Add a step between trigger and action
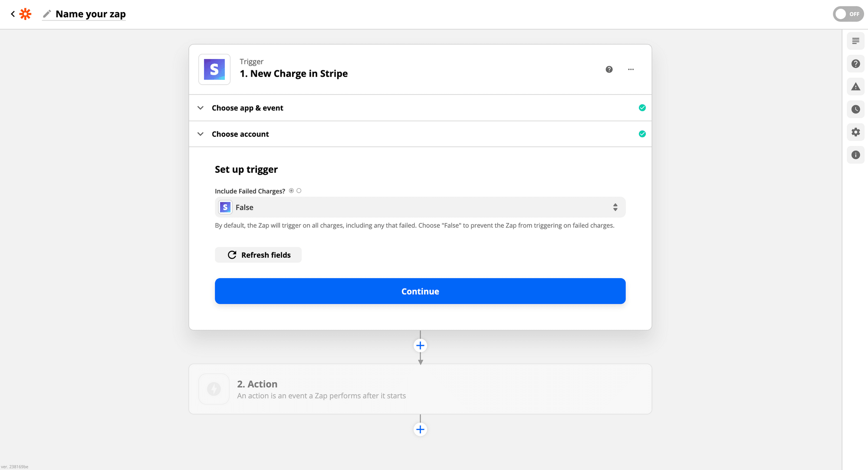Screen dimensions: 868x470 tap(420, 345)
